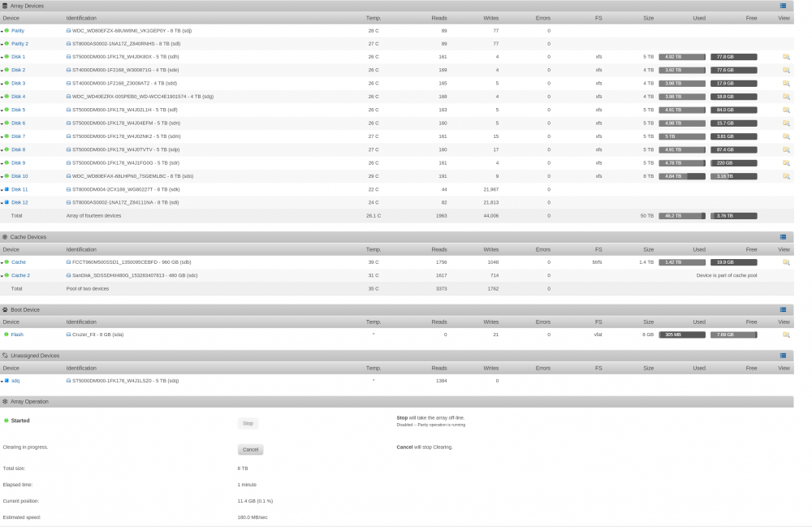Screen dimensions: 812x527
Task: Open Disk 5 device settings link
Action: click(x=18, y=110)
